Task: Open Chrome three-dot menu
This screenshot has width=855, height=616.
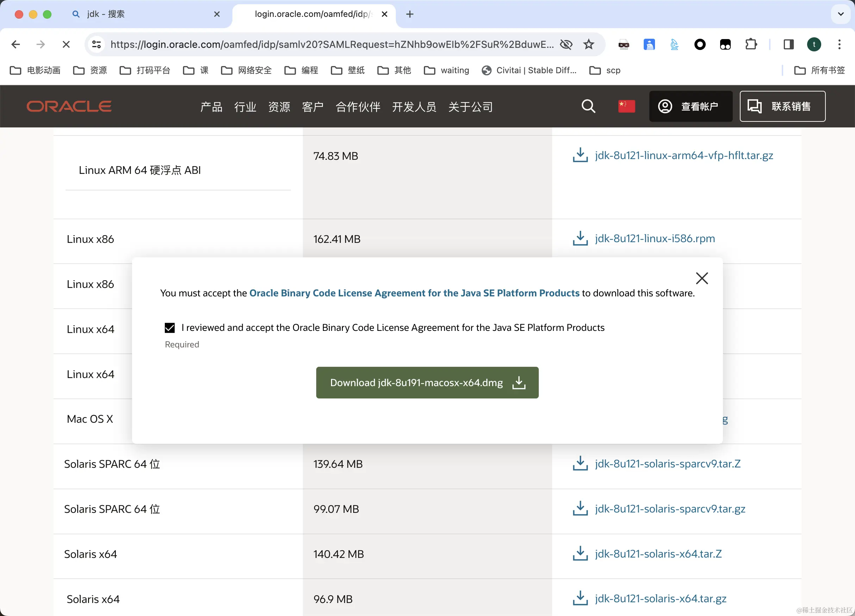Action: click(839, 44)
